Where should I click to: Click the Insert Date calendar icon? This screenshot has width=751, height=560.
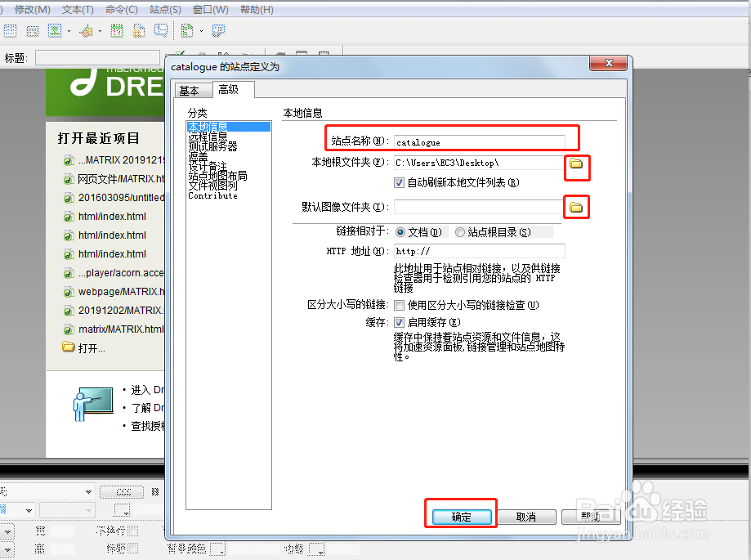pos(116,31)
